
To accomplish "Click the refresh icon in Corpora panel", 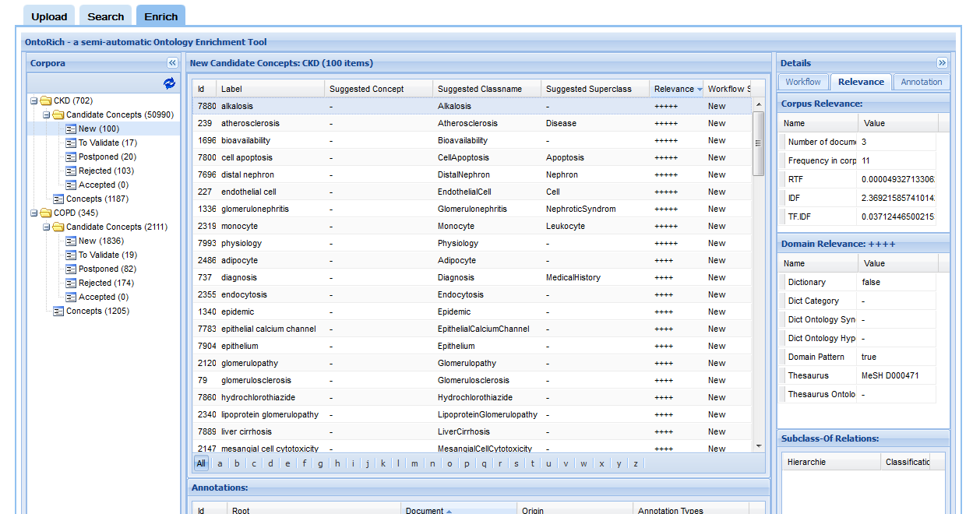I will pyautogui.click(x=169, y=83).
